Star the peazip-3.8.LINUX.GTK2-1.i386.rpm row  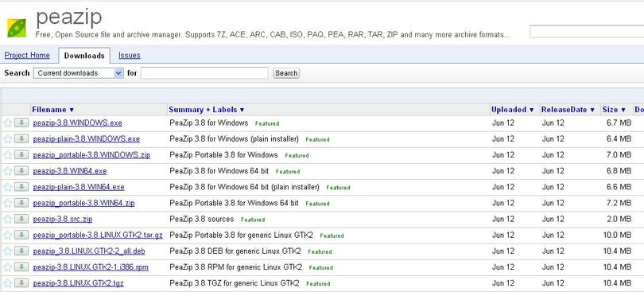(x=8, y=267)
